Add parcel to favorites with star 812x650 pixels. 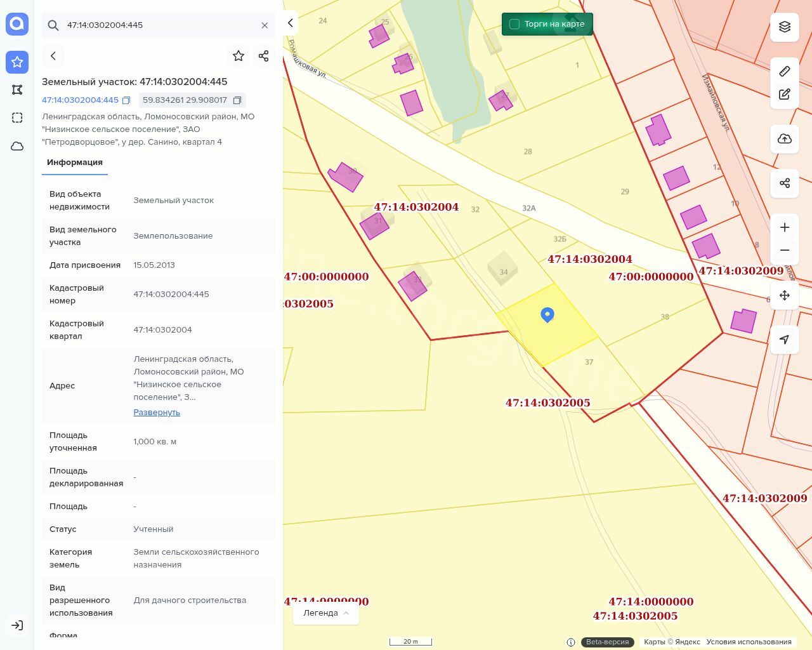pos(239,56)
